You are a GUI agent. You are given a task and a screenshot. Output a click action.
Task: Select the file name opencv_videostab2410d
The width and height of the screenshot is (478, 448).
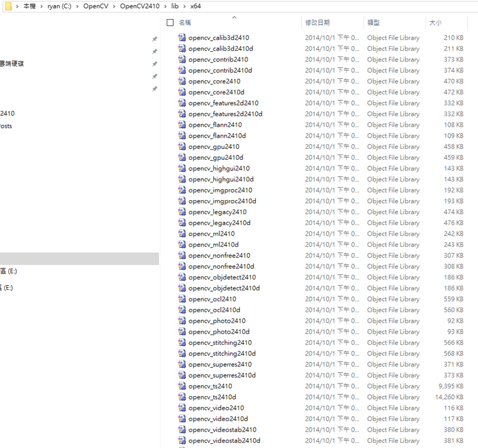point(224,440)
